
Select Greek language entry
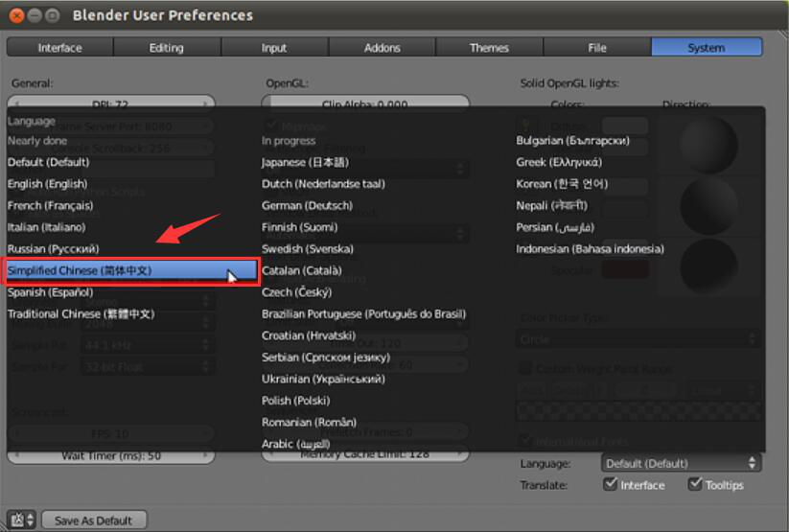(x=559, y=163)
